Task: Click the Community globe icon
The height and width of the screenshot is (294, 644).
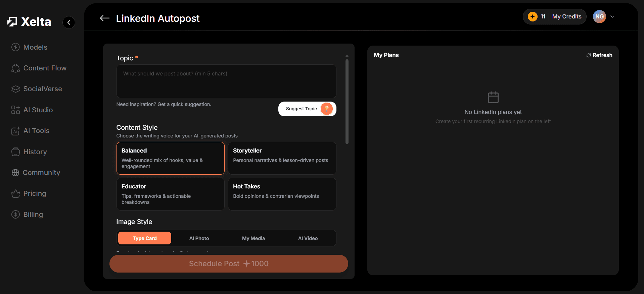Action: tap(15, 173)
